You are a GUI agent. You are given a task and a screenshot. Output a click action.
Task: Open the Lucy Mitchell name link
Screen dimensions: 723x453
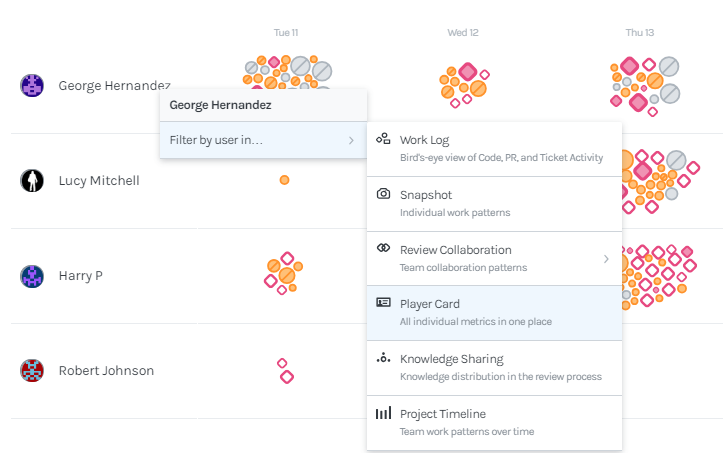click(99, 180)
